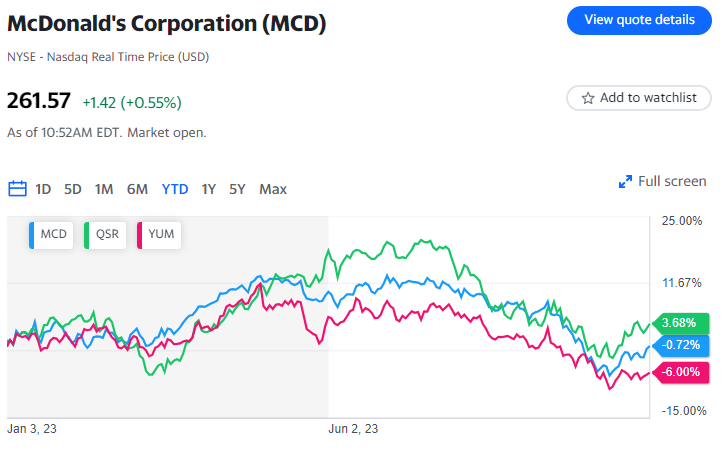Image resolution: width=725 pixels, height=462 pixels.
Task: Show the 5Y chart range
Action: (237, 189)
